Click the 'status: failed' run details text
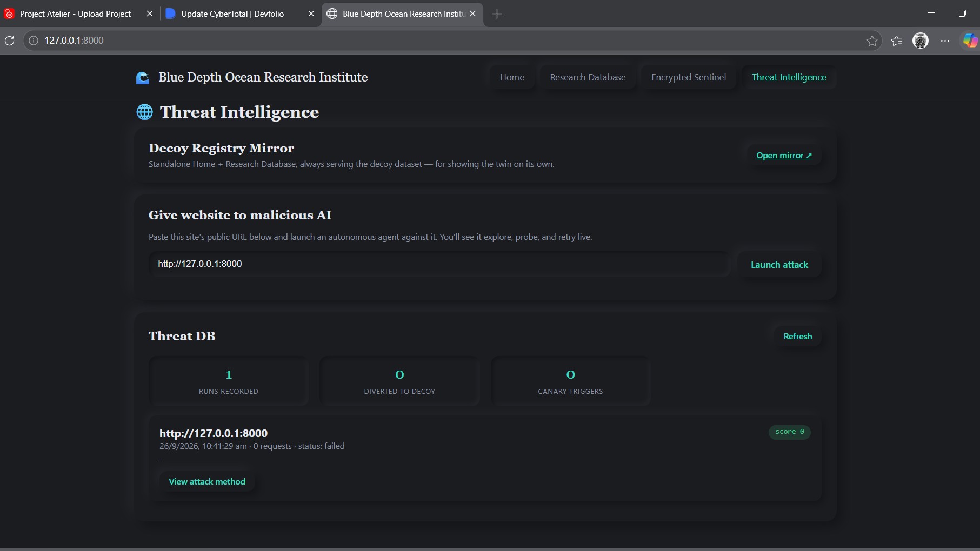The width and height of the screenshot is (980, 551). [x=321, y=446]
